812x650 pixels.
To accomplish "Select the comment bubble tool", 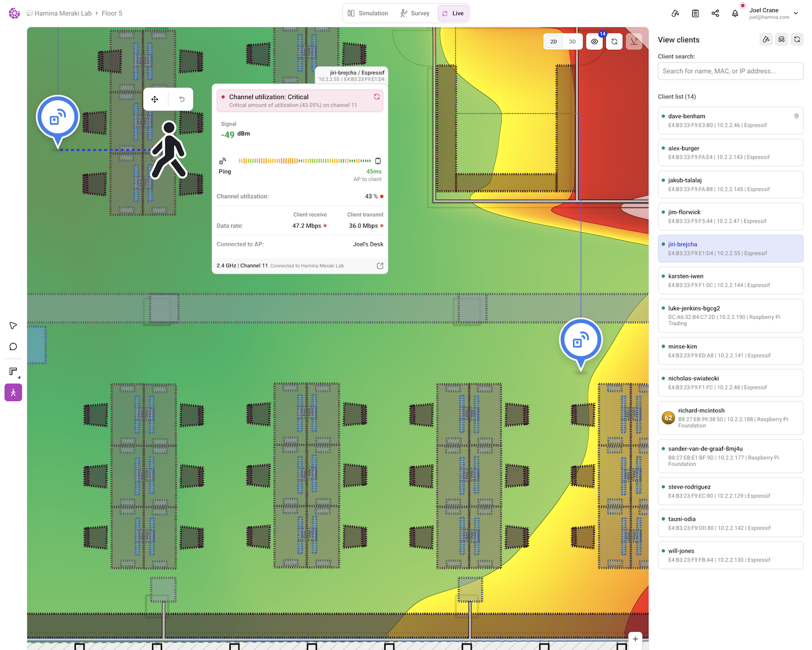I will tap(14, 347).
